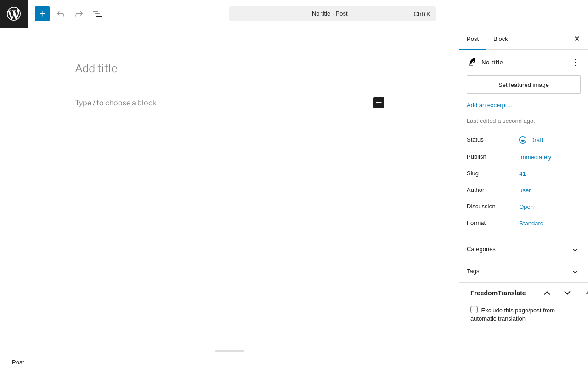
Task: Click the Add title field
Action: [230, 69]
